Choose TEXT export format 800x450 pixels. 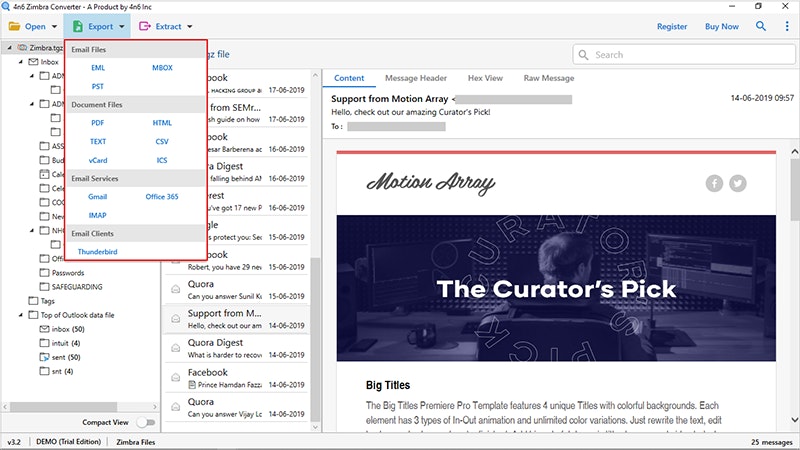pos(98,142)
